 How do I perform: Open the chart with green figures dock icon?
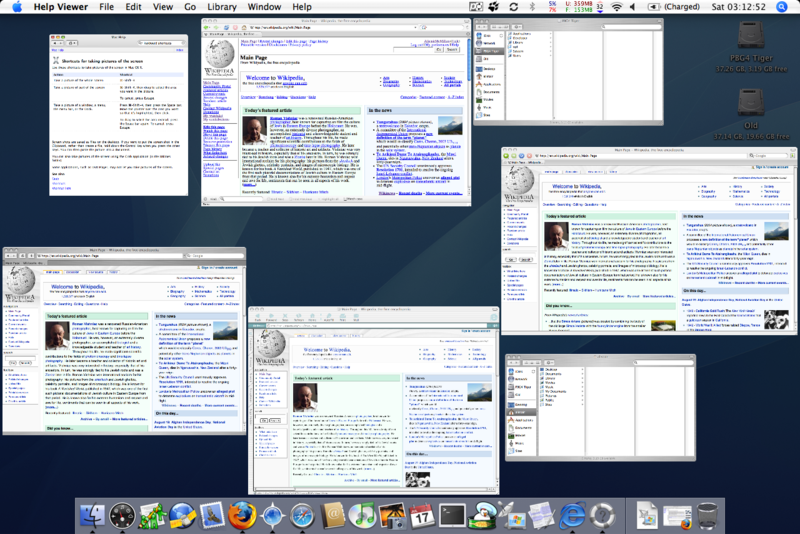point(153,515)
